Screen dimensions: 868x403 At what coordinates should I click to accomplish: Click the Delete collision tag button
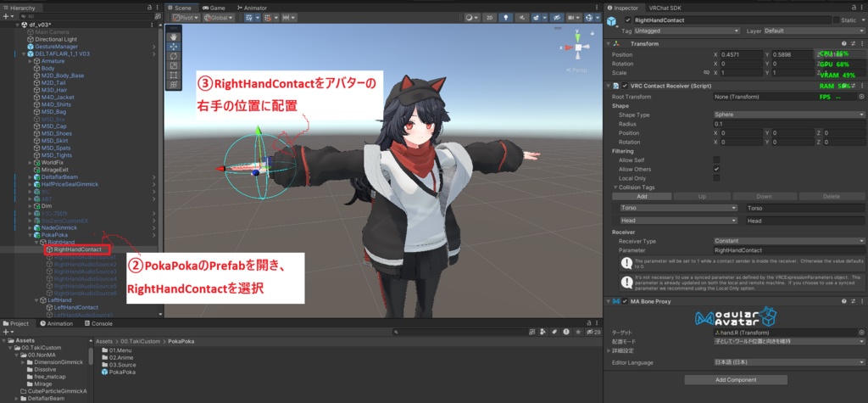pos(832,196)
